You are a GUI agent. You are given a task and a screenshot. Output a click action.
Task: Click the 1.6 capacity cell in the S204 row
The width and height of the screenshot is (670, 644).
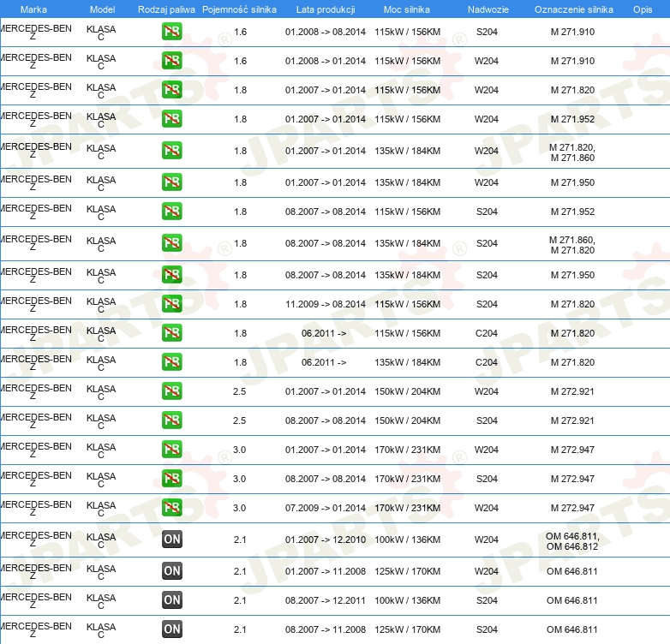240,32
